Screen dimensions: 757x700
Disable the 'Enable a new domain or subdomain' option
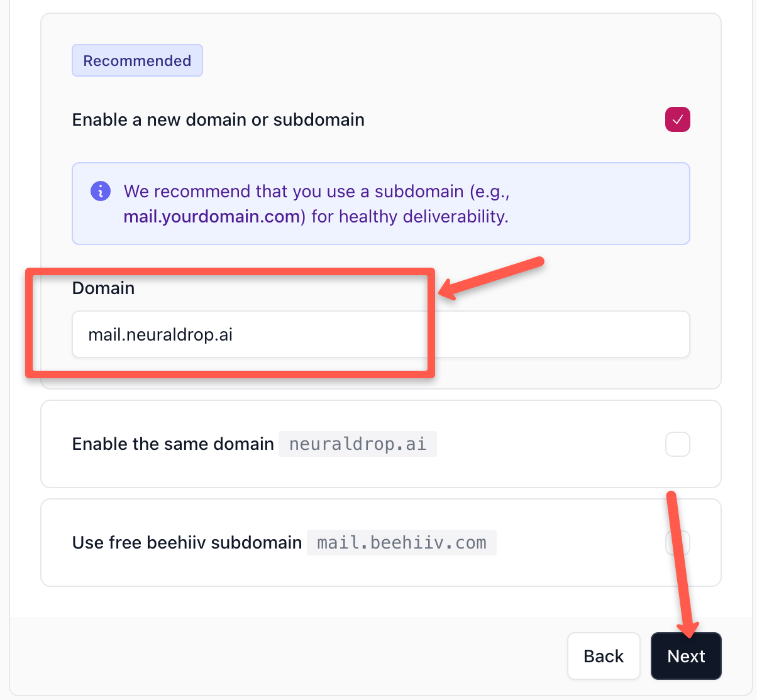677,119
